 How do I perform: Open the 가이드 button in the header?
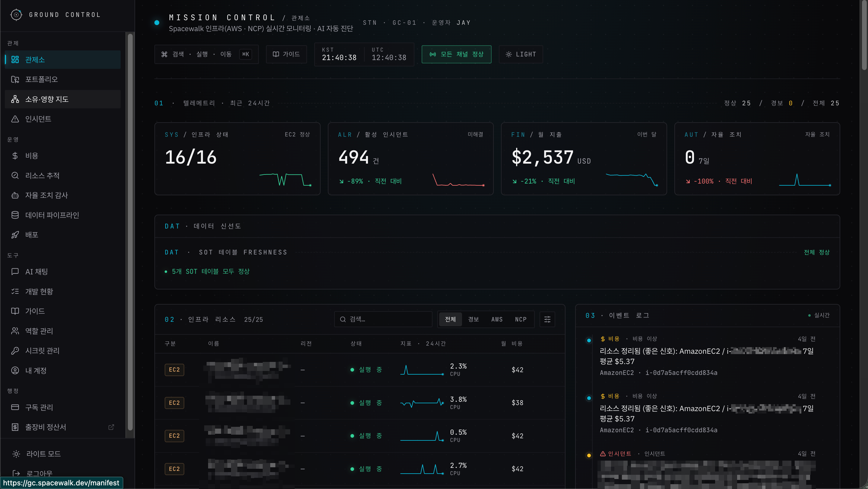tap(286, 54)
